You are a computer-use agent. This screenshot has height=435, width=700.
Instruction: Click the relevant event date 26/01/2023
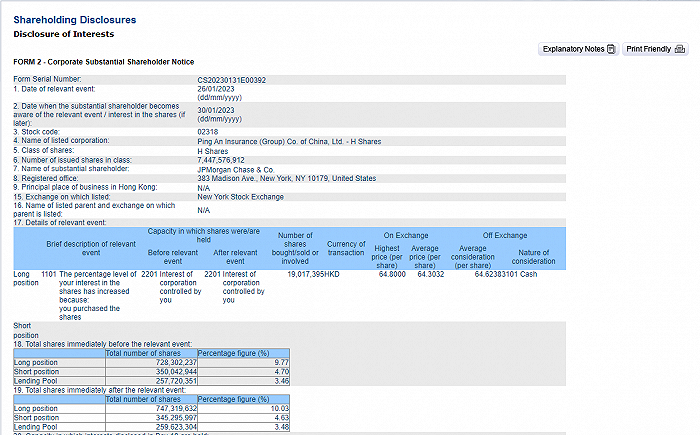[x=216, y=89]
